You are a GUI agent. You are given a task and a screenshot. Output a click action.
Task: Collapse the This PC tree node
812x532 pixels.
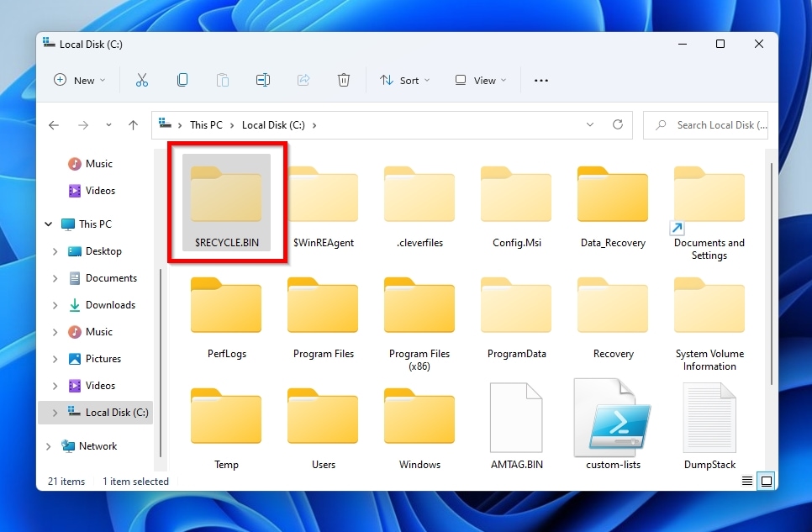[48, 224]
